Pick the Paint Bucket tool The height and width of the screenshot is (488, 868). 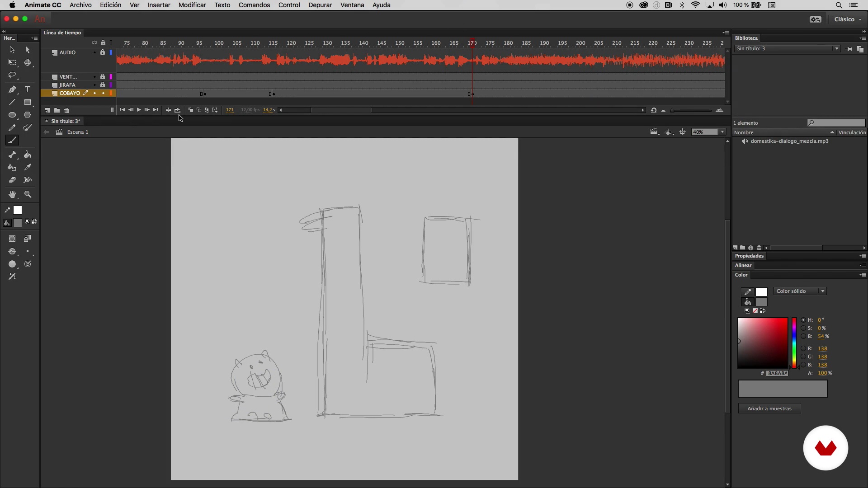28,155
